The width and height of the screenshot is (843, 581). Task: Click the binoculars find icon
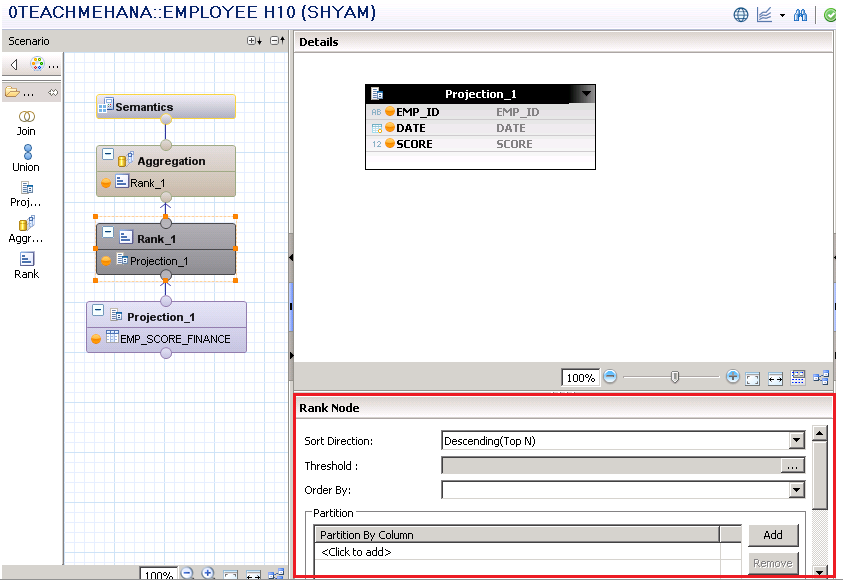[x=801, y=15]
